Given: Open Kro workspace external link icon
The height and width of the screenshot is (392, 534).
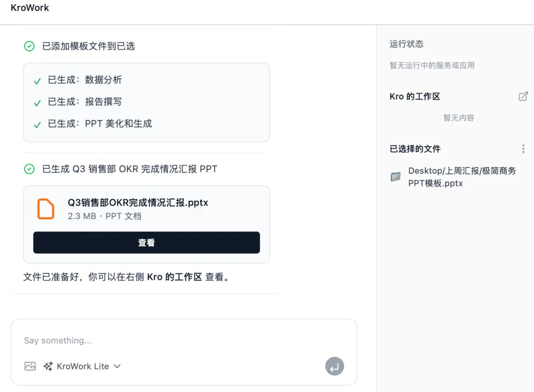Looking at the screenshot, I should 523,96.
